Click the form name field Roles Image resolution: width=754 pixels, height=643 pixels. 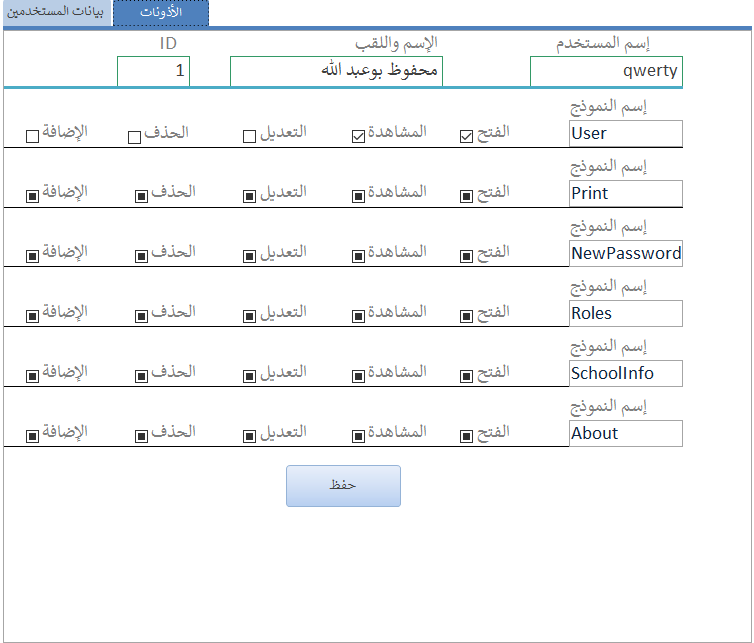[x=626, y=314]
